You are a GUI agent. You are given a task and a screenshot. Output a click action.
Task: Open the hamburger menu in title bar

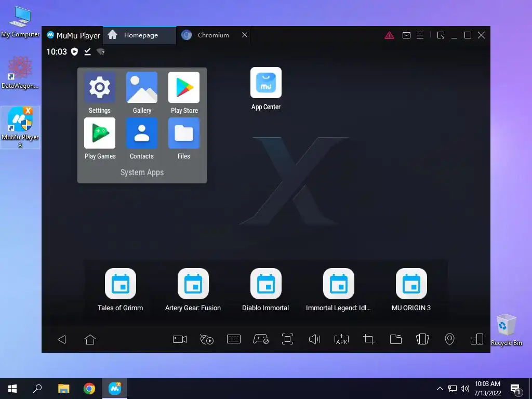pyautogui.click(x=420, y=35)
